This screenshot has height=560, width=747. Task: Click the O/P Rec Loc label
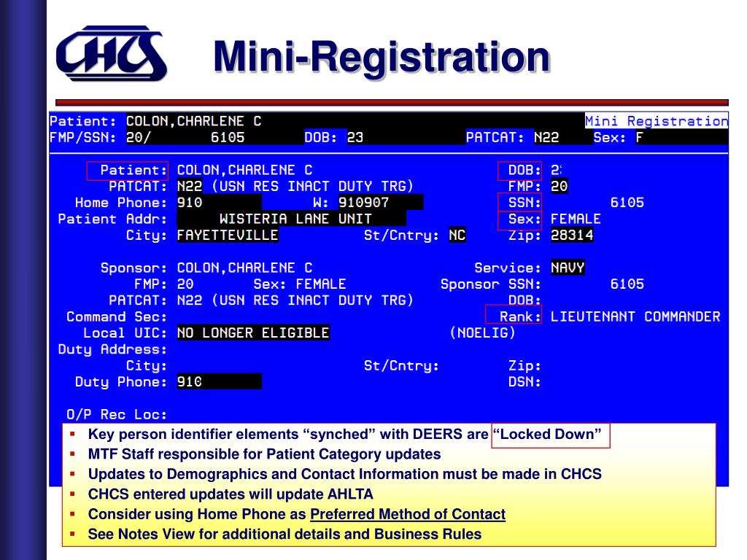pyautogui.click(x=117, y=414)
